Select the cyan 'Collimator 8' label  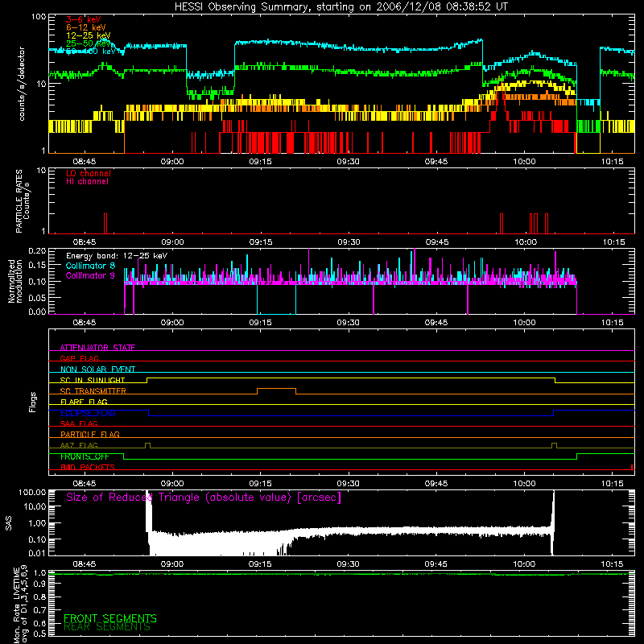(x=90, y=266)
